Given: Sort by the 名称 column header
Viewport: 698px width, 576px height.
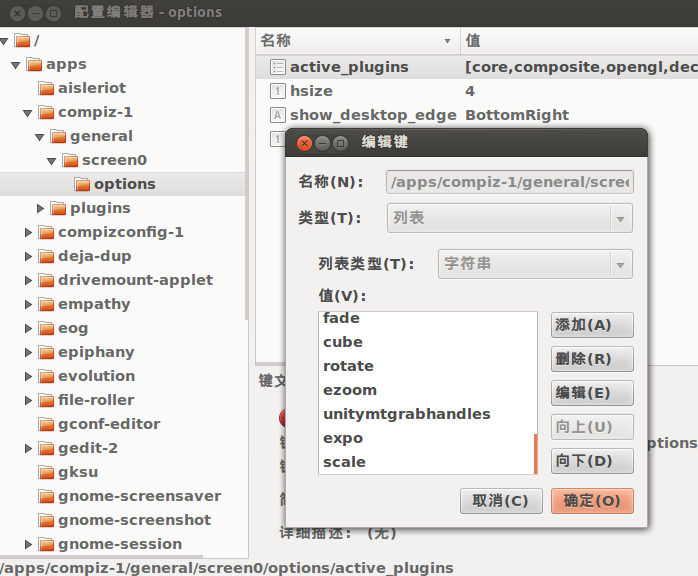Looking at the screenshot, I should click(x=358, y=41).
